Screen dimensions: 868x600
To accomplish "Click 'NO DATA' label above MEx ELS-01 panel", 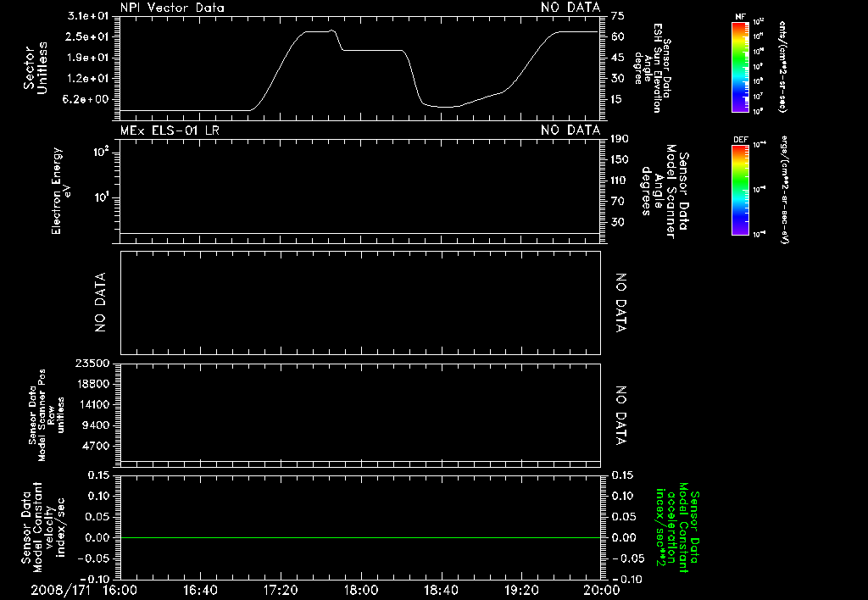I will click(570, 131).
